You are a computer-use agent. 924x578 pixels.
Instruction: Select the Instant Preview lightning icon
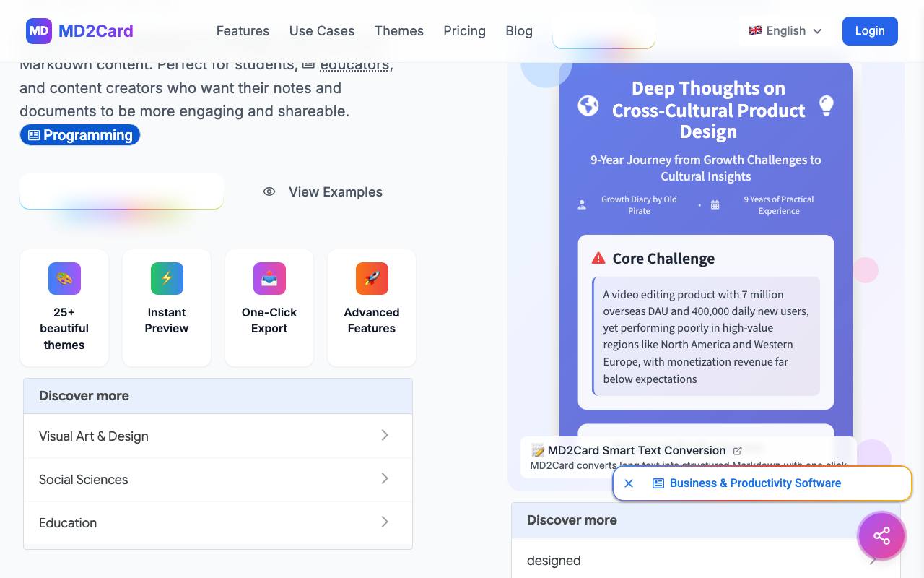coord(167,278)
